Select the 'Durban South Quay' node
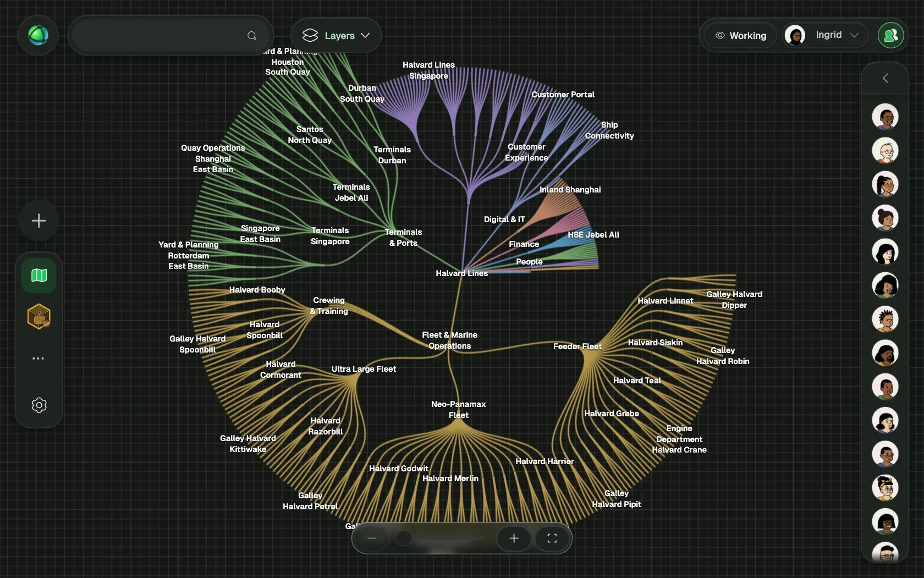Screen dimensions: 924x578 click(x=362, y=93)
